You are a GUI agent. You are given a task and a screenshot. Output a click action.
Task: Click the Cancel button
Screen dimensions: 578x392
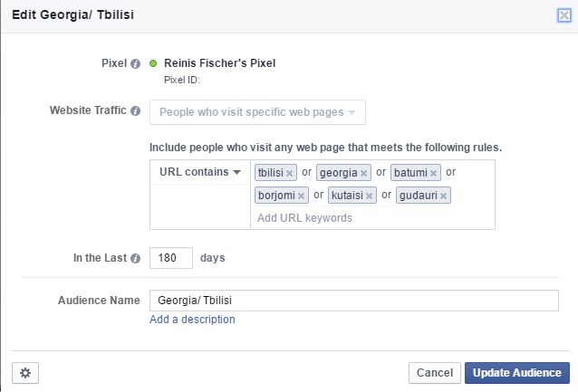coord(435,373)
